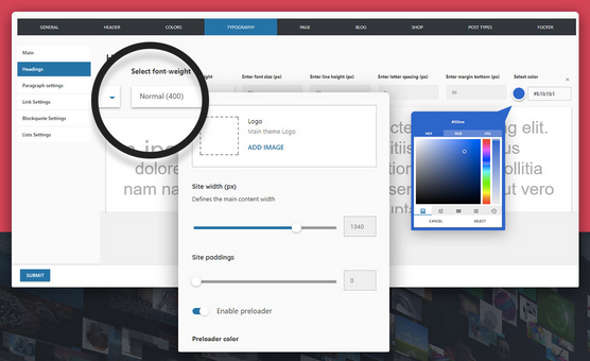Open the Normal (400) font-weight dropdown

[x=166, y=97]
